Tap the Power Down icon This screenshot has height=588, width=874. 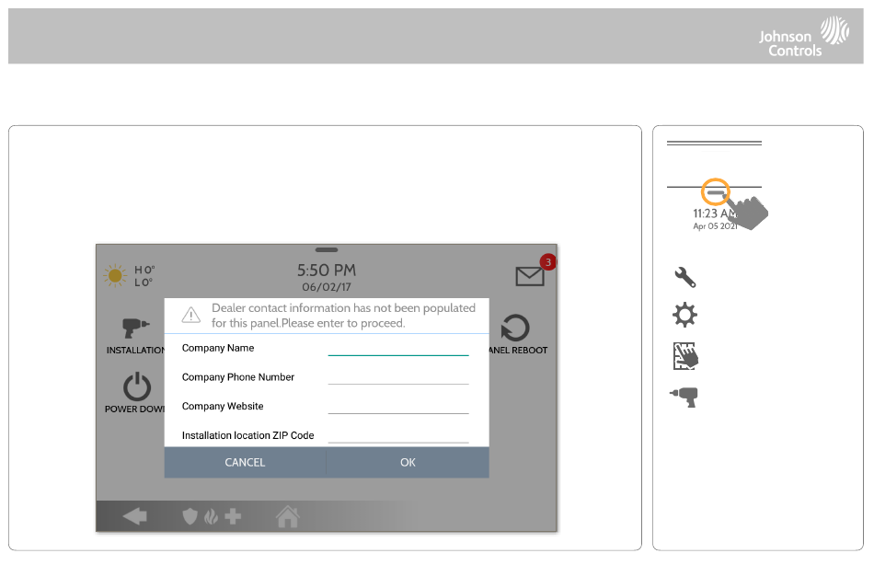[136, 386]
